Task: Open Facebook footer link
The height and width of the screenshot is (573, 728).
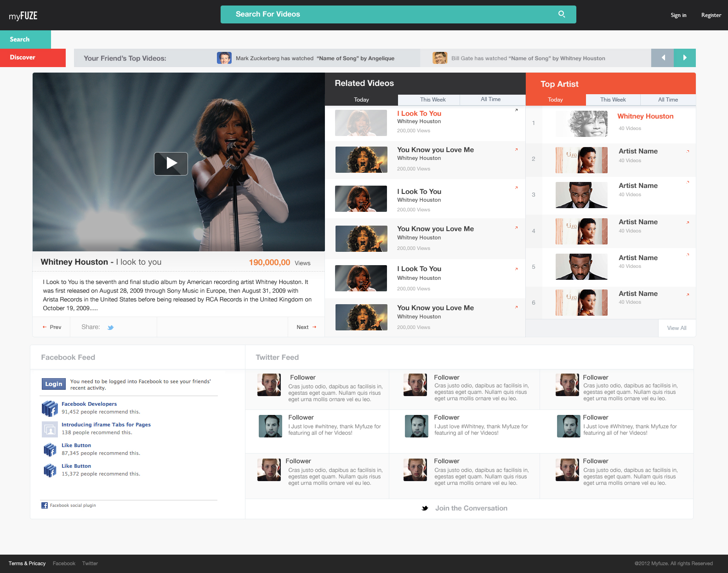Action: point(64,563)
